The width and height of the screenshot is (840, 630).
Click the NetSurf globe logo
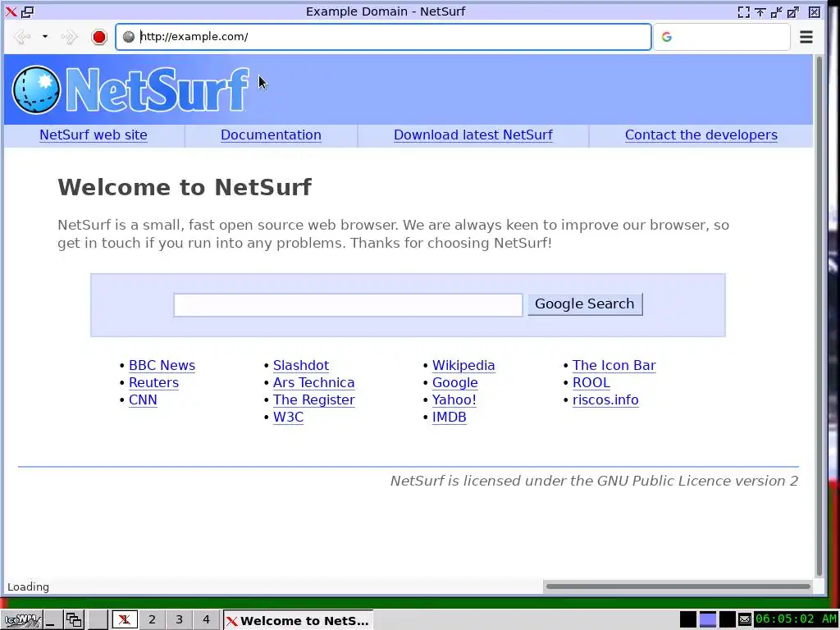(36, 89)
